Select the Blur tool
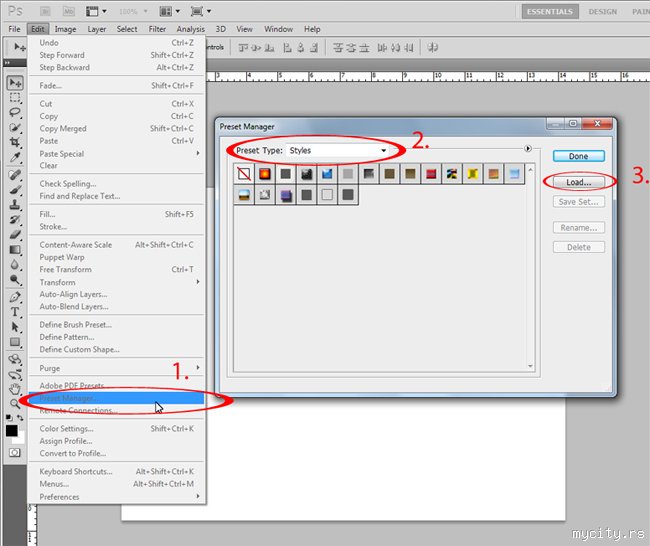Viewport: 650px width, 546px height. point(15,265)
